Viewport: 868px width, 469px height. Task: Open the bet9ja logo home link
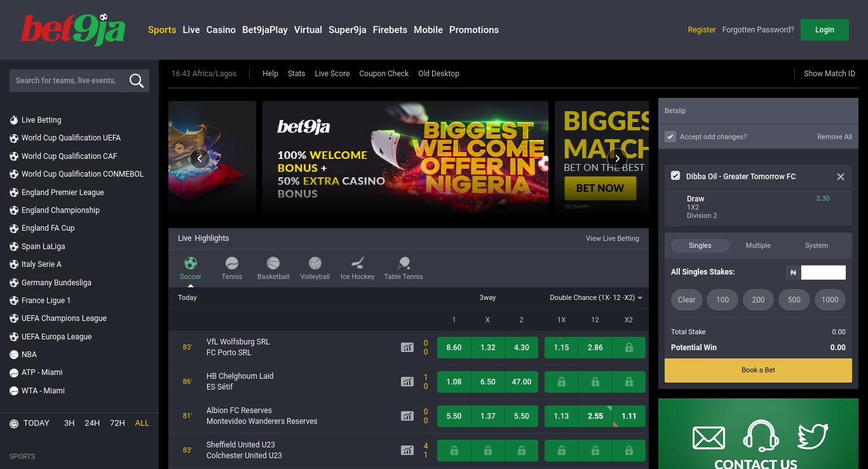[x=72, y=30]
